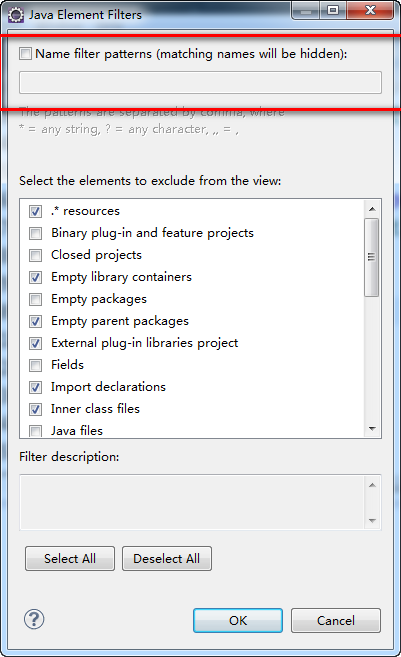Check the Closed projects filter

click(36, 255)
